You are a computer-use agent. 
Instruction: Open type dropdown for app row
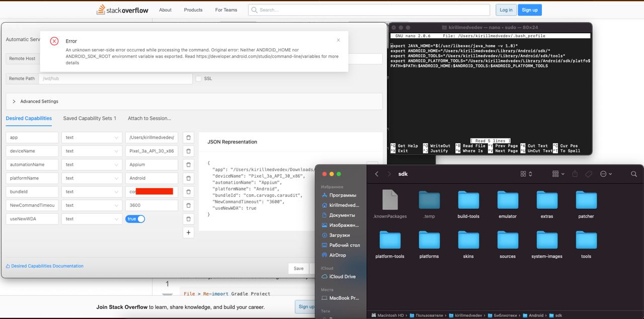[92, 137]
